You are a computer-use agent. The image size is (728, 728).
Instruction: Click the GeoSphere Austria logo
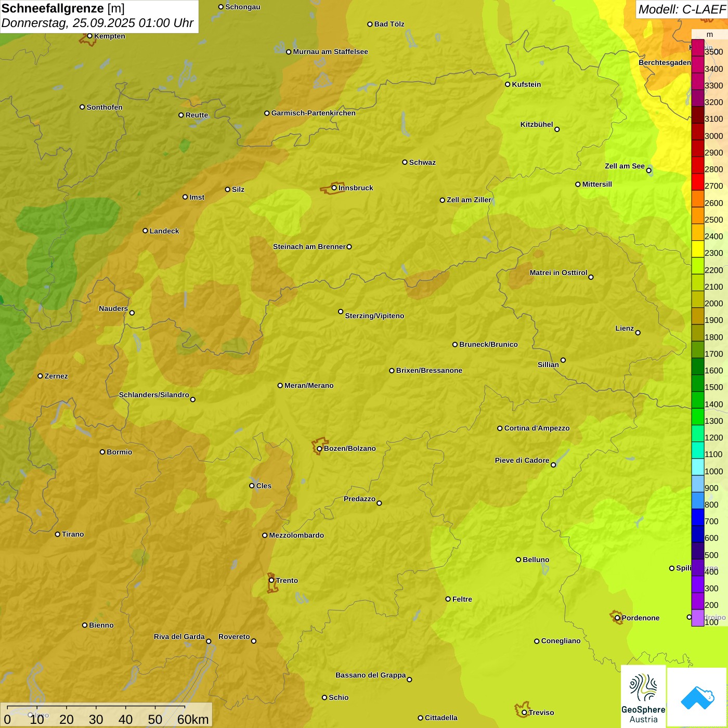pyautogui.click(x=643, y=696)
